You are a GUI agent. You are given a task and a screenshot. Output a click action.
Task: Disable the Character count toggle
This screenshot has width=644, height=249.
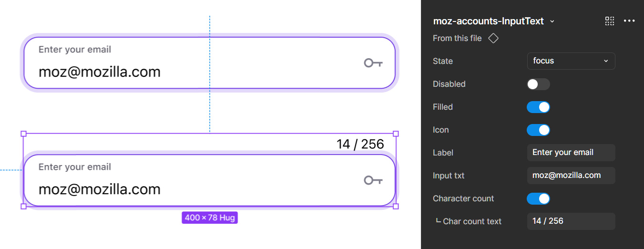(538, 199)
